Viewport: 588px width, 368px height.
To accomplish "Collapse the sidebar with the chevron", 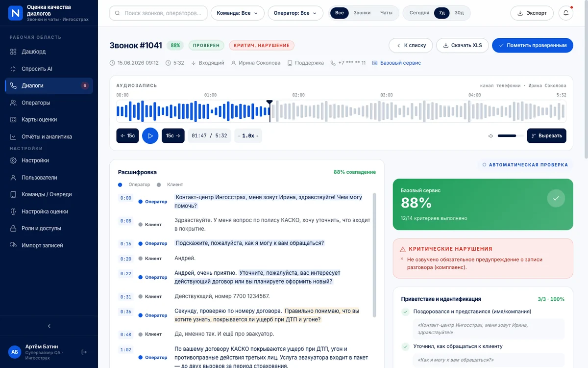I will tap(49, 326).
